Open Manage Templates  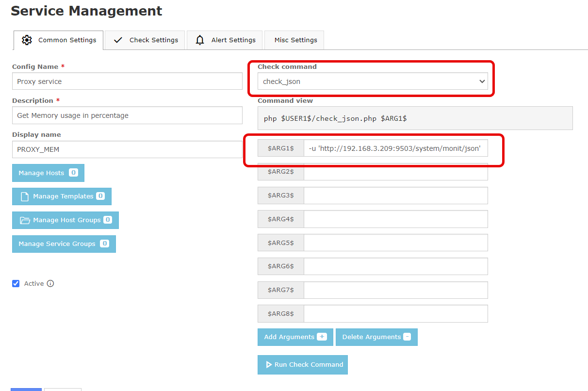pyautogui.click(x=62, y=196)
